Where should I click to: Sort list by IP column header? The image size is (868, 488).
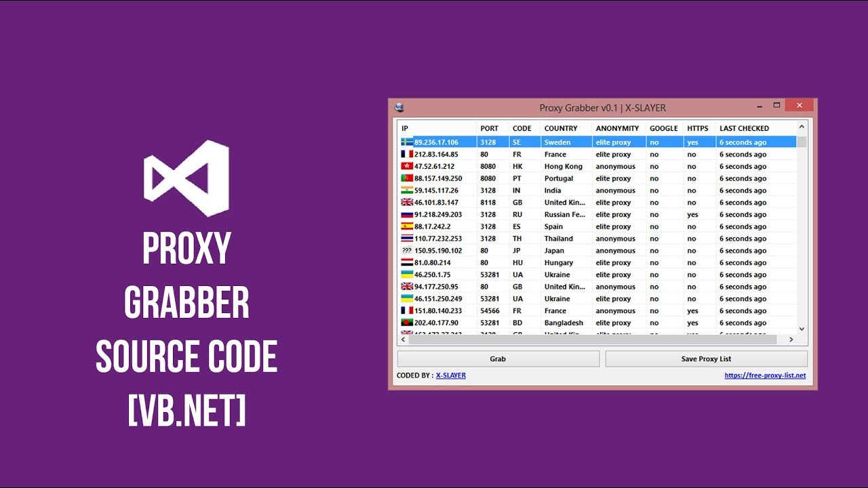pos(437,128)
